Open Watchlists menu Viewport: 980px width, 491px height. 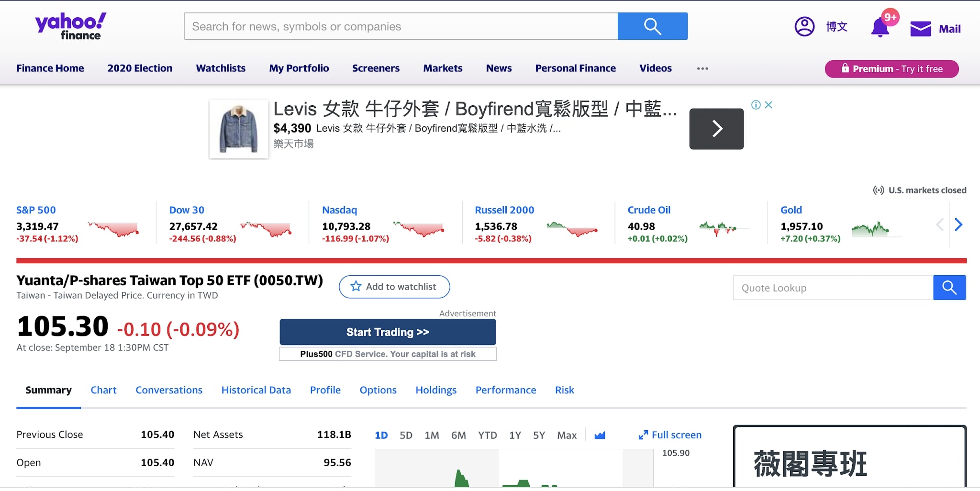221,68
